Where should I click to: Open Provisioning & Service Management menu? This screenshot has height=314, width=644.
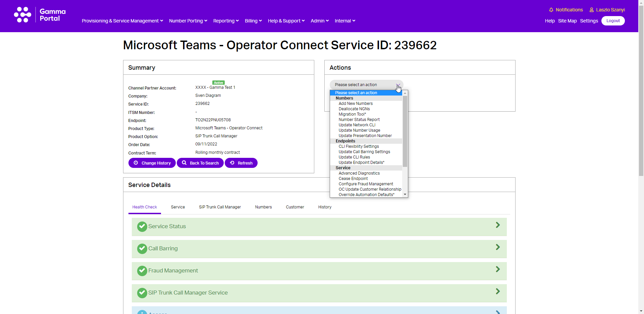pos(122,21)
